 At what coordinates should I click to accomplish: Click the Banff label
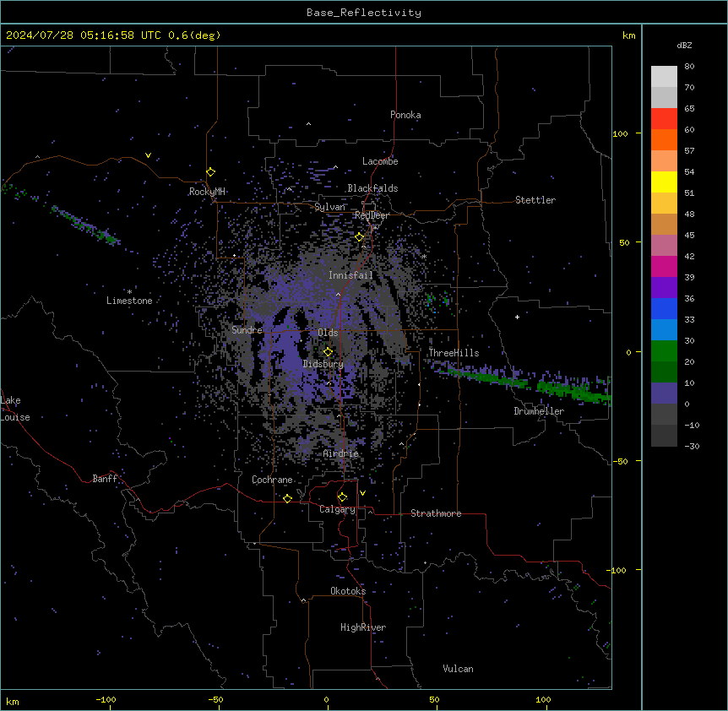[105, 479]
